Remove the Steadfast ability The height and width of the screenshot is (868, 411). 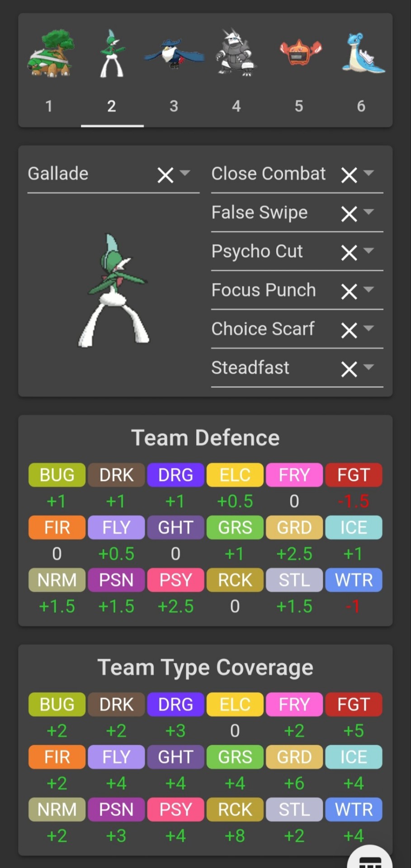coord(349,369)
